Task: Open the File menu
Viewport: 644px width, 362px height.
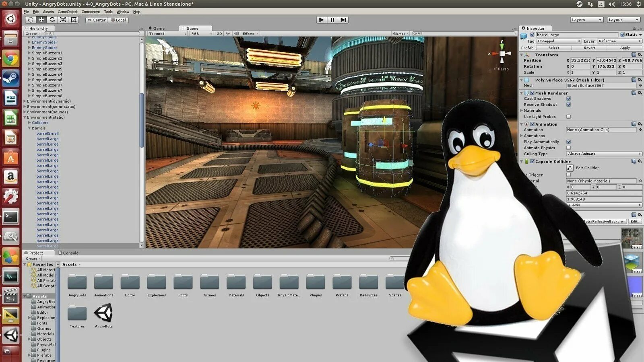Action: point(26,12)
